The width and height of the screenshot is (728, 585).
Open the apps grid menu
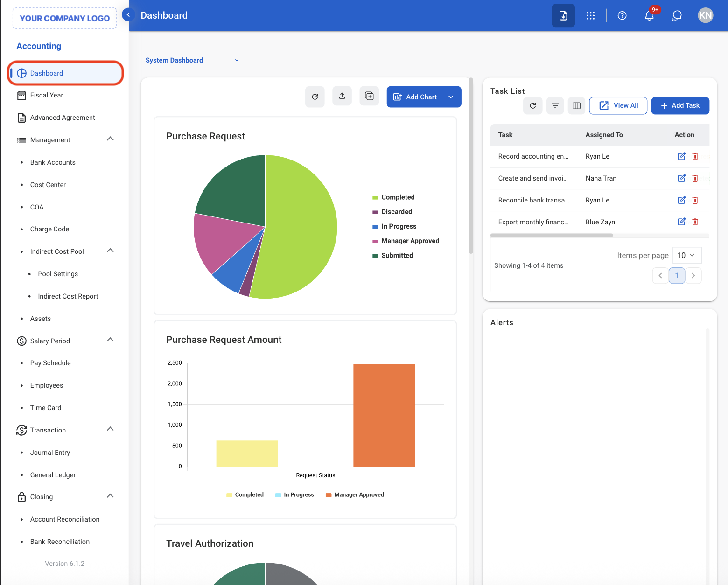591,15
